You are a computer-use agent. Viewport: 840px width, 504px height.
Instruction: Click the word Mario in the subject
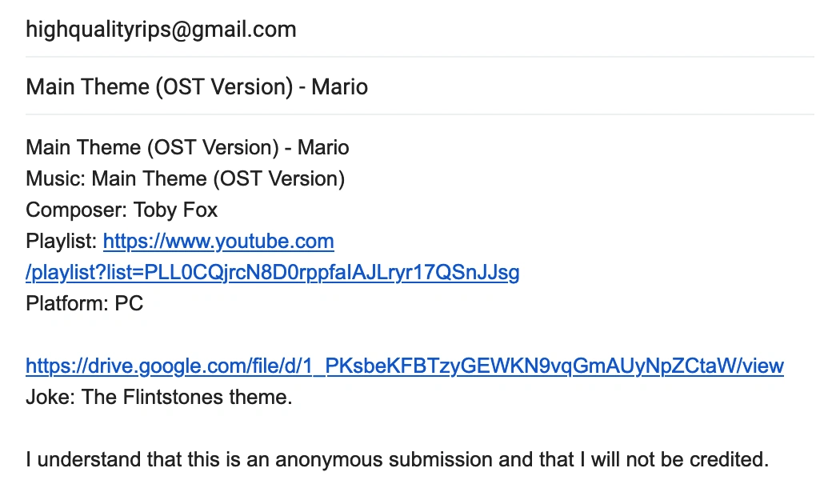pyautogui.click(x=340, y=86)
